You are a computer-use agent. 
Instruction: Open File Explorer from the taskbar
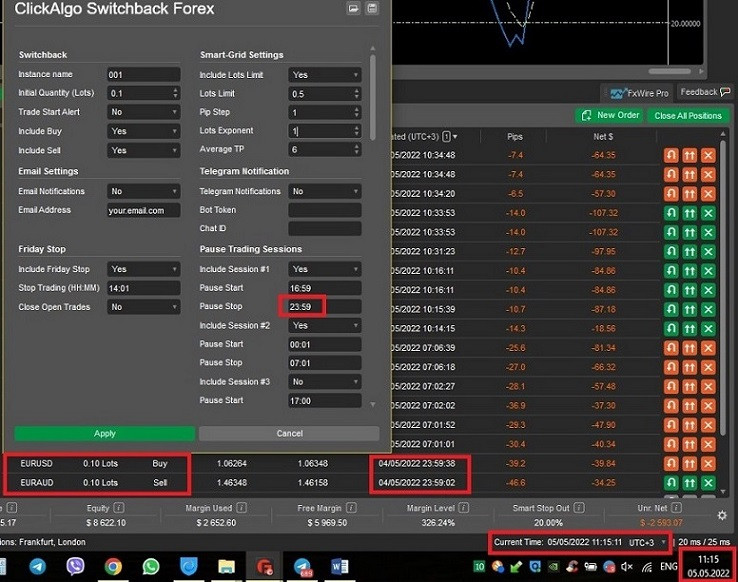pos(226,566)
